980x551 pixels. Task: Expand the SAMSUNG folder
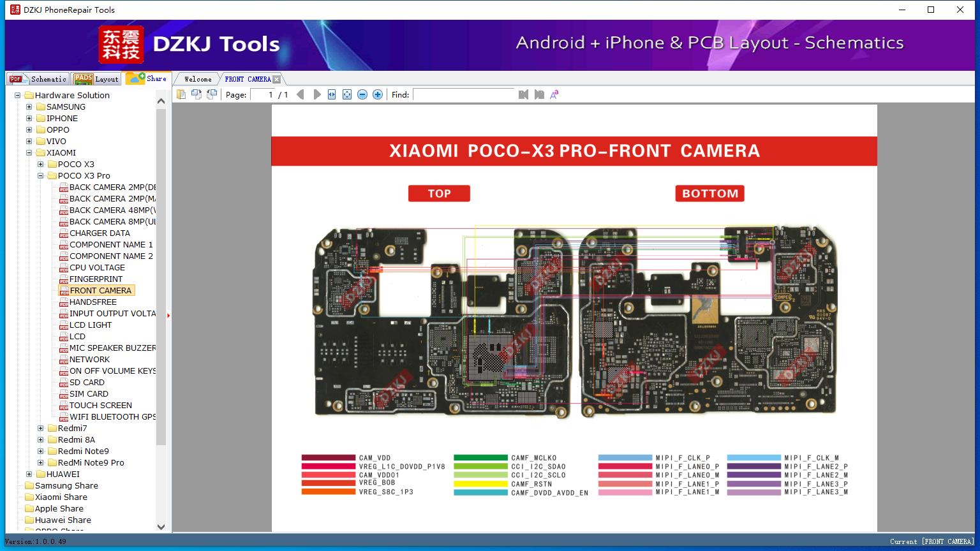[29, 107]
